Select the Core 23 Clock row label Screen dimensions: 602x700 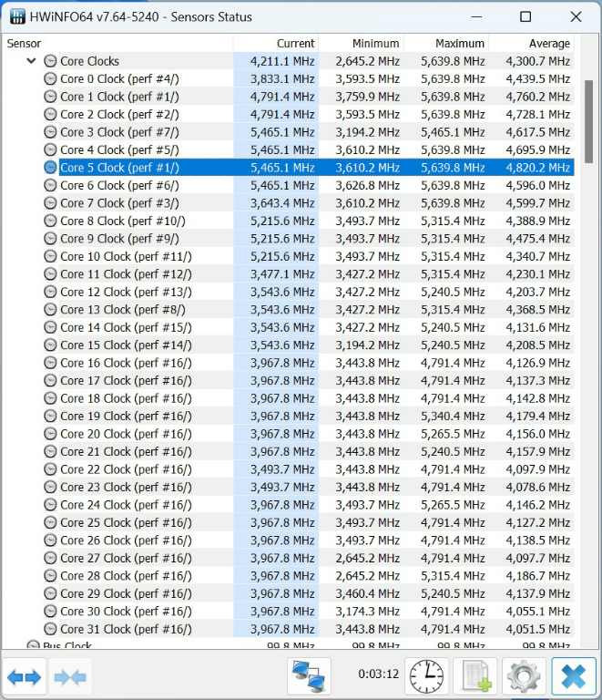tap(126, 487)
